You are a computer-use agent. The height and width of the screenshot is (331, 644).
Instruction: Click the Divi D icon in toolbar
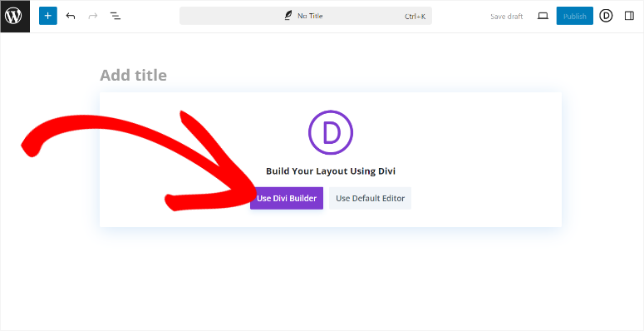point(606,16)
